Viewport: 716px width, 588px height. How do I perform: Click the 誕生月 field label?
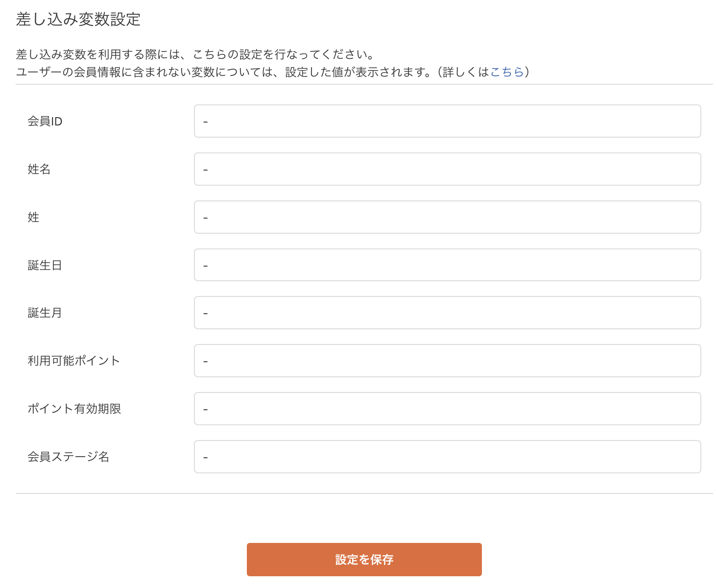coord(45,313)
